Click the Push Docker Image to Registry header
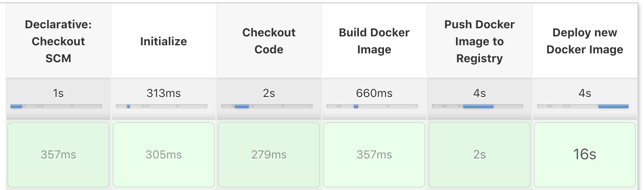The width and height of the screenshot is (644, 190). [x=480, y=41]
